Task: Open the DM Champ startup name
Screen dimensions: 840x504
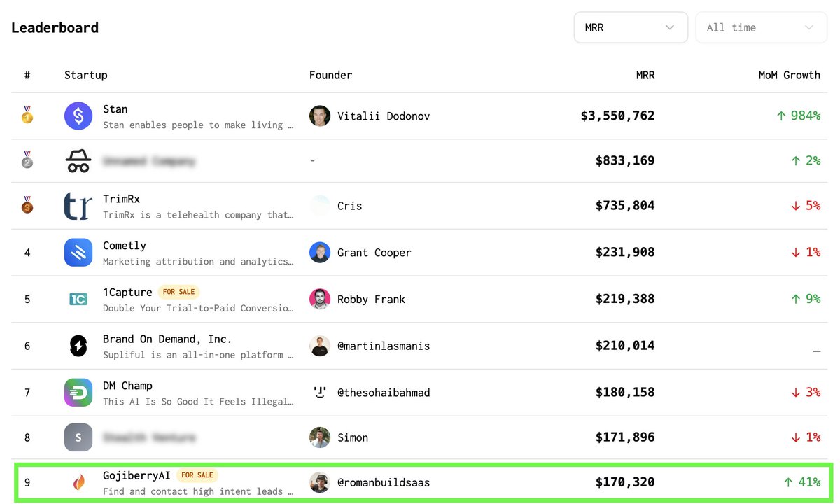Action: click(x=127, y=386)
